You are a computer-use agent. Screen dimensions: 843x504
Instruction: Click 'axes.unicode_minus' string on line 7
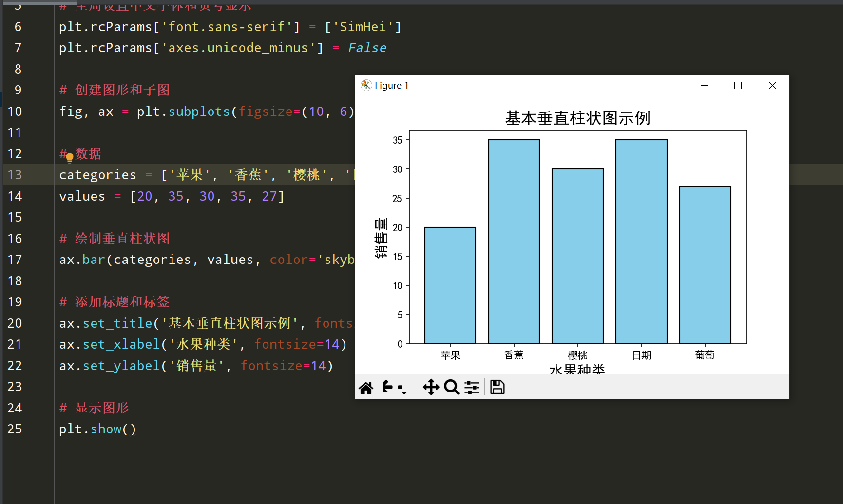click(238, 48)
